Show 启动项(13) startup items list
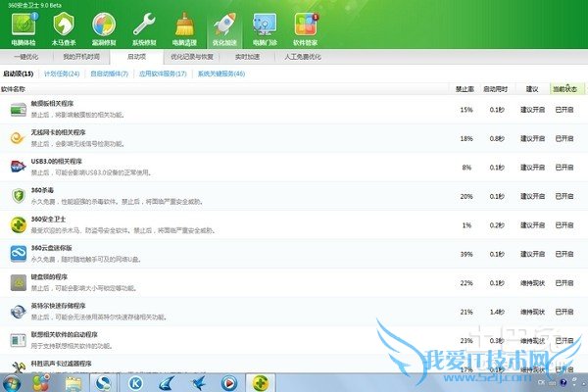 coord(19,73)
